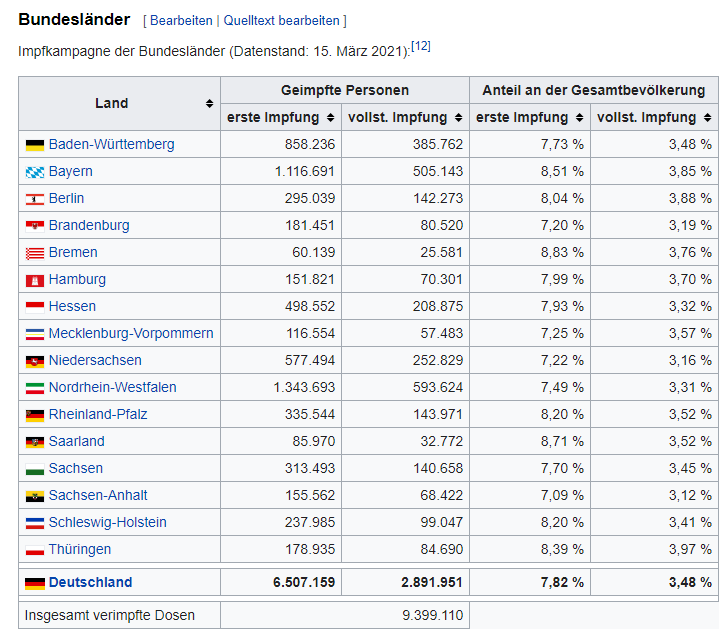Sort by erste Impfung population share
Screen dimensions: 728x634
(579, 118)
